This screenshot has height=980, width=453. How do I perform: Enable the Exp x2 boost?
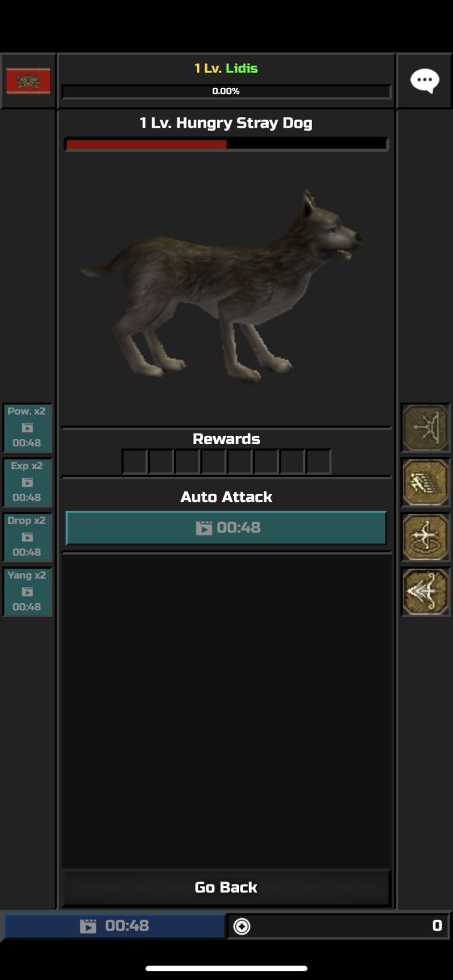click(27, 482)
